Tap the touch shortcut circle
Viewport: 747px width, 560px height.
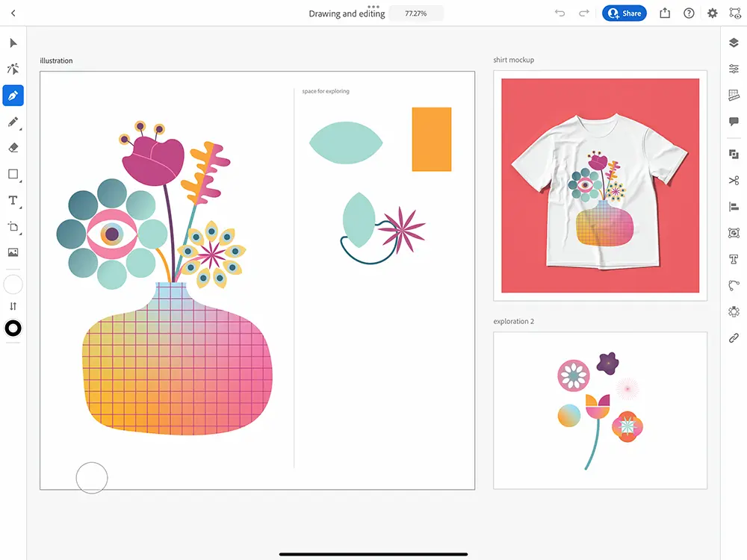(x=92, y=477)
